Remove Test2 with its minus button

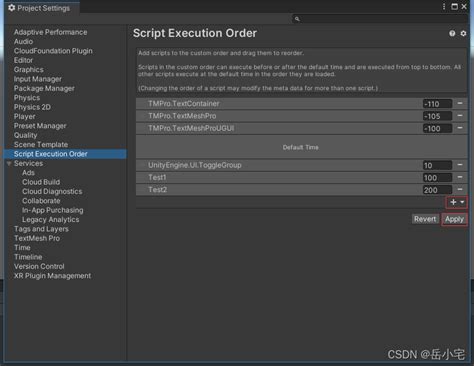pyautogui.click(x=460, y=189)
